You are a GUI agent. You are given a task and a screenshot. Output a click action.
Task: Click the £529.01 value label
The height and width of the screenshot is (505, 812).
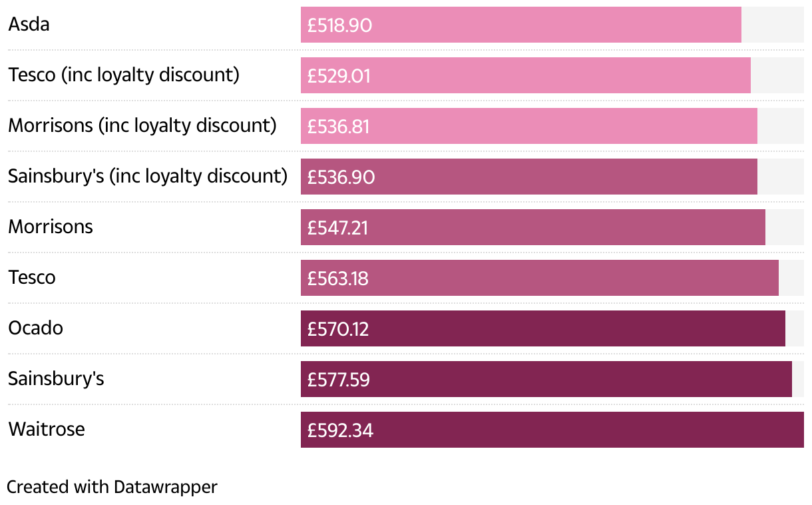(x=339, y=76)
